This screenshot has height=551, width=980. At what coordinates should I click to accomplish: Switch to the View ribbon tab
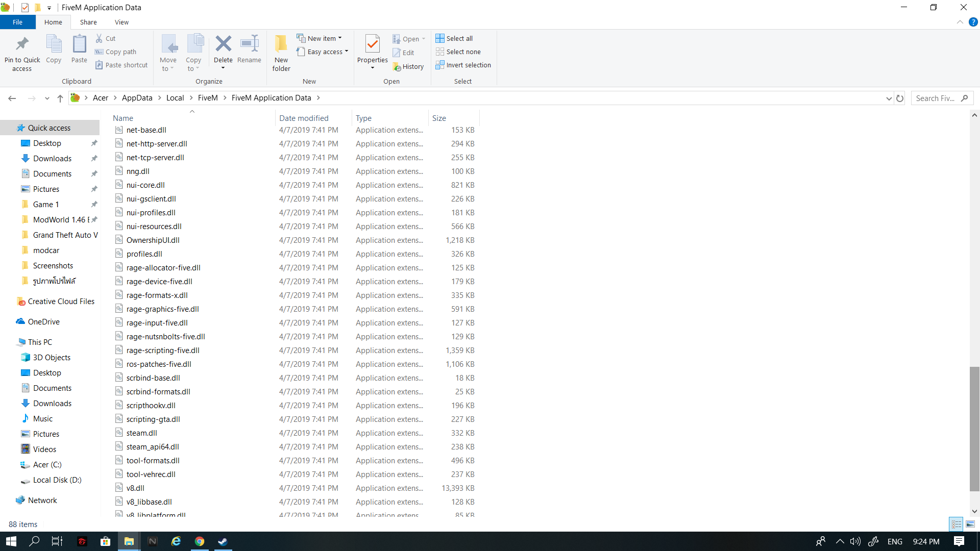(x=121, y=22)
